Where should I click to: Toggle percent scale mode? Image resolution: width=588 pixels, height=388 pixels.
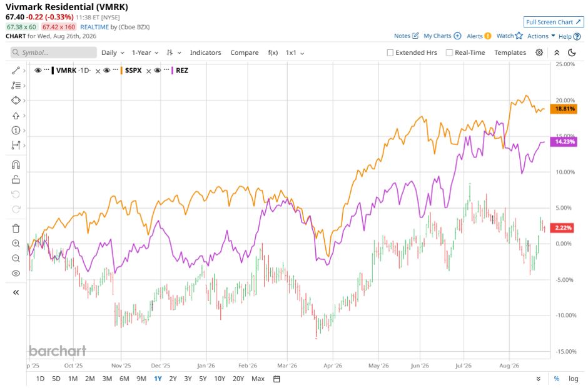557,379
